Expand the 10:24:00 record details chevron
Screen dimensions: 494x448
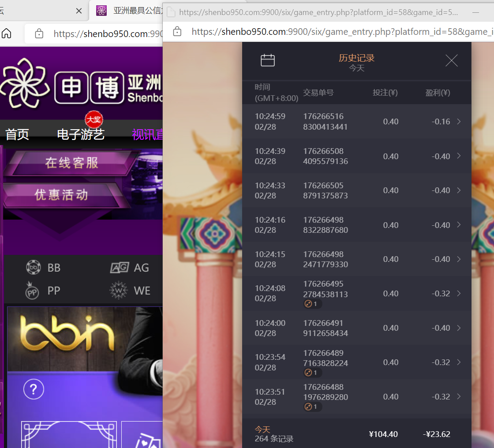(459, 328)
